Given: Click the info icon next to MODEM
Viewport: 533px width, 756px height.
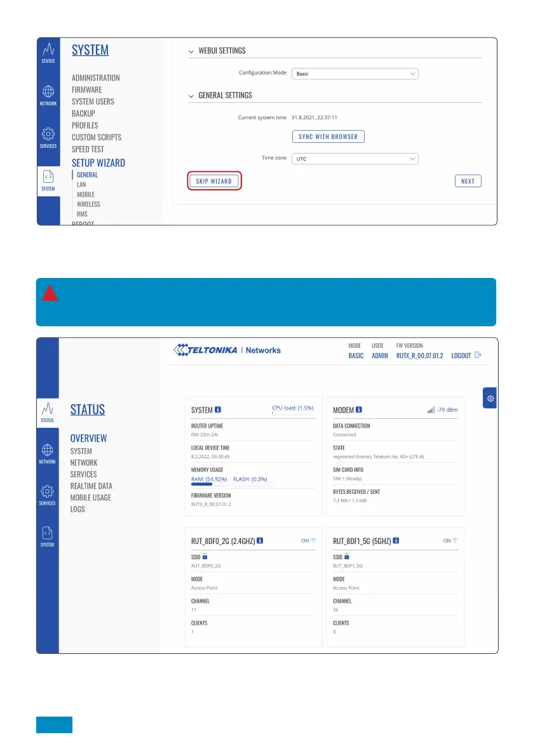Looking at the screenshot, I should 359,409.
